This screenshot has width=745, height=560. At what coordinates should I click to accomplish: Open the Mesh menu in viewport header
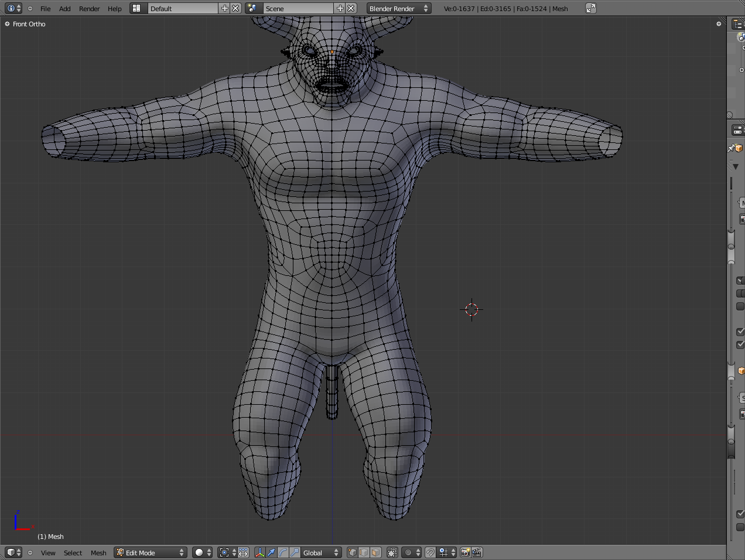[x=98, y=553]
